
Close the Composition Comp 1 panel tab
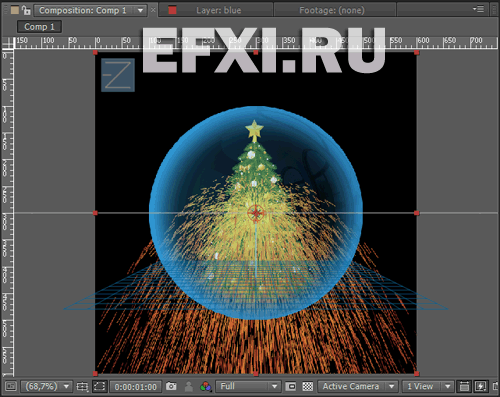click(x=153, y=10)
